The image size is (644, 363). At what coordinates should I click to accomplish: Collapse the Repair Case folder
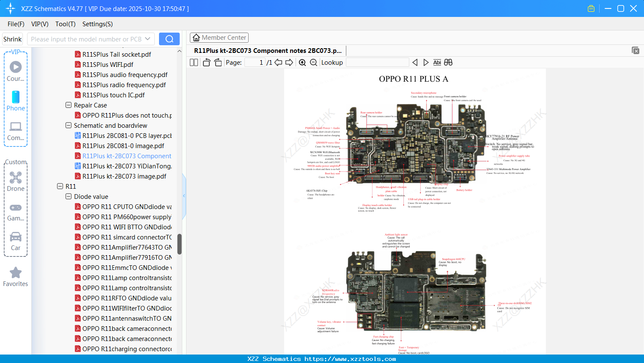pyautogui.click(x=69, y=105)
